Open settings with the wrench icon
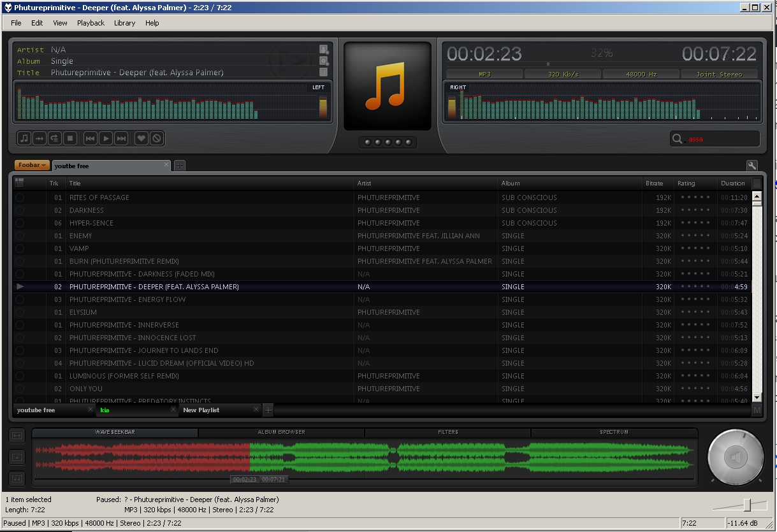The height and width of the screenshot is (532, 777). pos(752,166)
